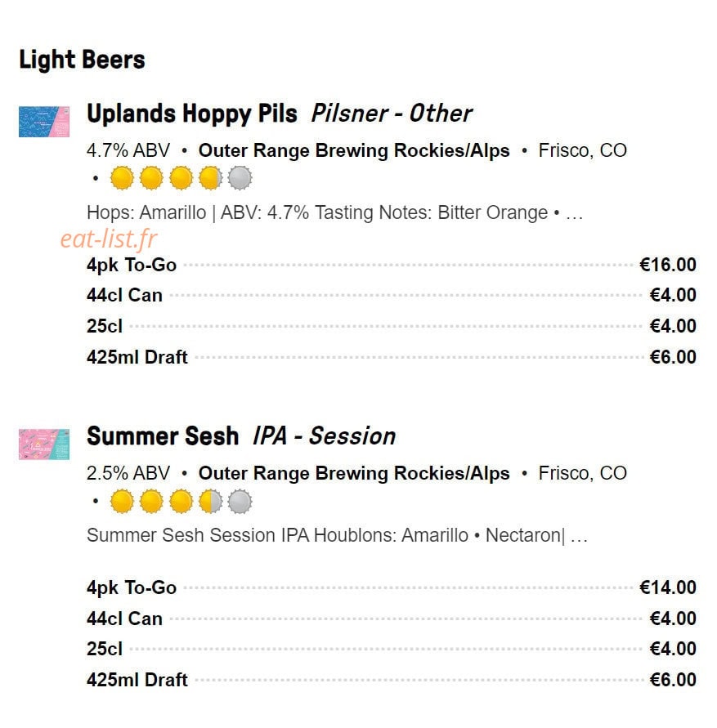This screenshot has width=717, height=728.
Task: Click the second rating cap of Uplands Hoppy Pils
Action: (x=151, y=178)
